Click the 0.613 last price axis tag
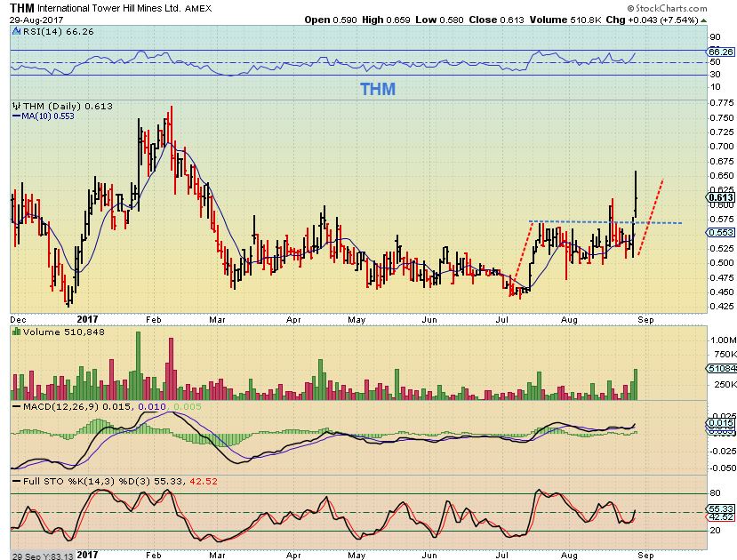737x560 pixels. [720, 197]
